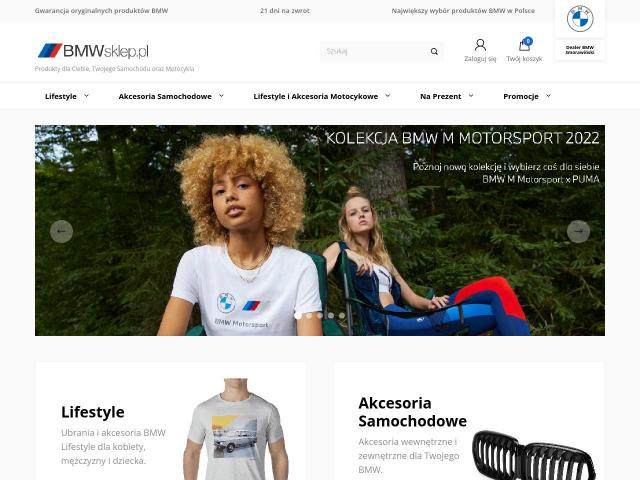
Task: Go to previous slide with left arrow
Action: [61, 231]
